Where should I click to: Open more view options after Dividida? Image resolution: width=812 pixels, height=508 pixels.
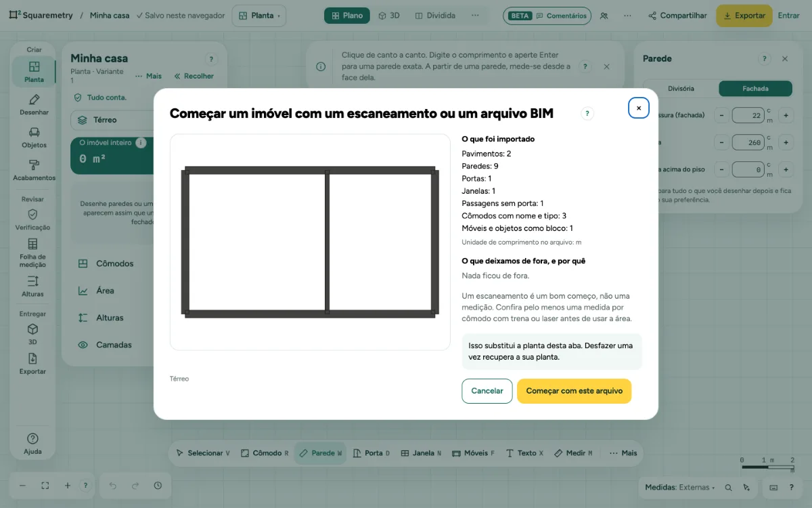(x=475, y=16)
